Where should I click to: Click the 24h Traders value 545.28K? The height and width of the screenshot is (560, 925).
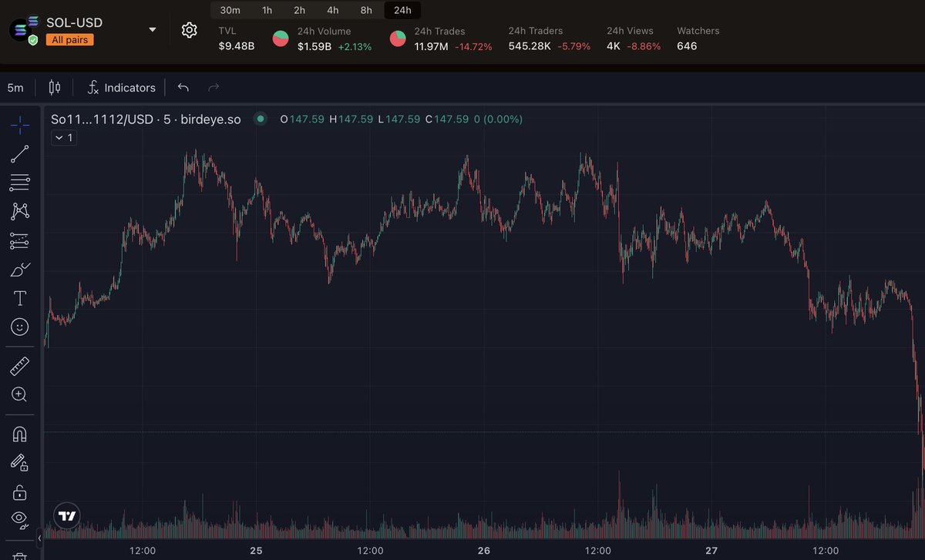pyautogui.click(x=531, y=46)
